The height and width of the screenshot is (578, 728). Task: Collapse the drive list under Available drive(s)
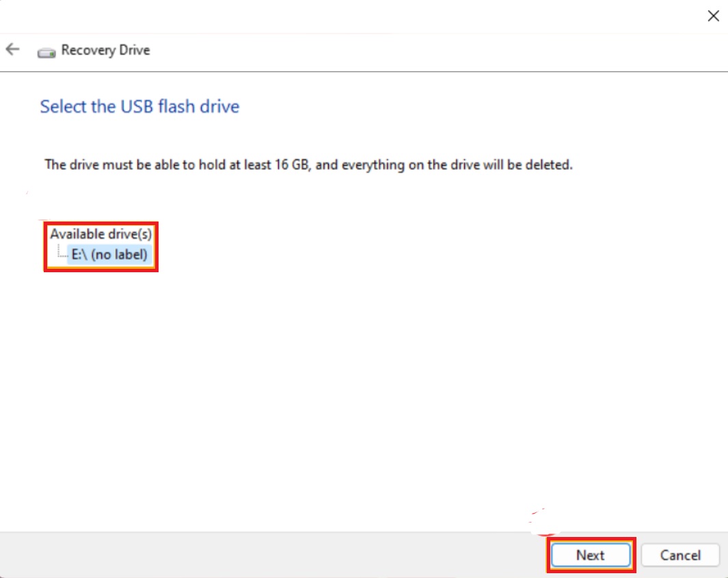click(x=100, y=233)
